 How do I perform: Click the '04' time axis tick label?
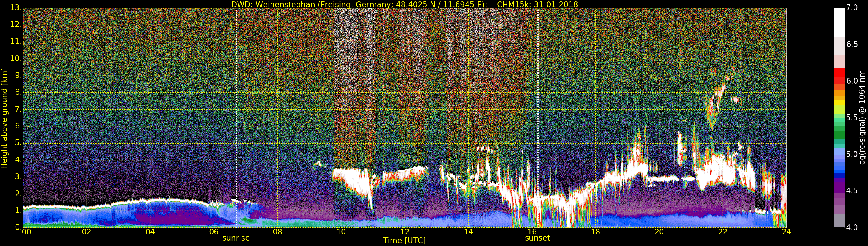pyautogui.click(x=150, y=232)
